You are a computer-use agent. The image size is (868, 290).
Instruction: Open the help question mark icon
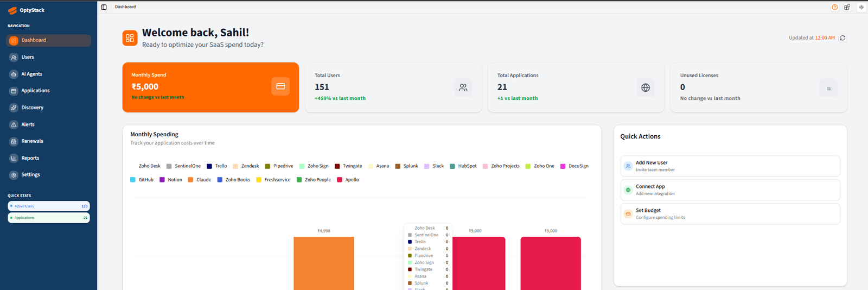click(x=835, y=7)
